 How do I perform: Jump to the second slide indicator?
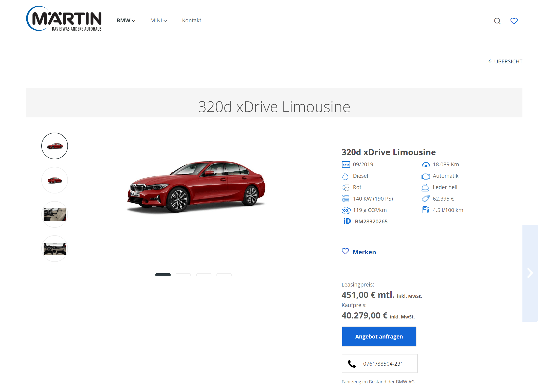(183, 275)
